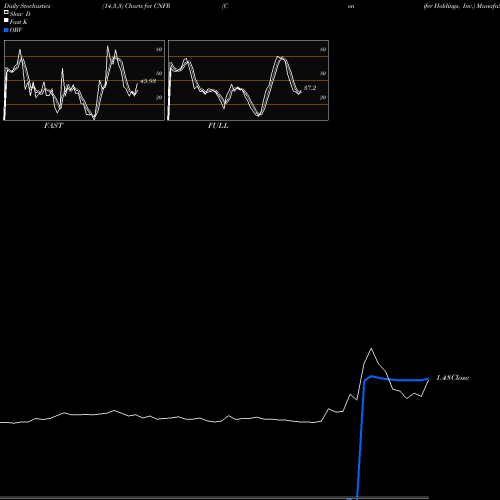Click the 37.2 value in FULL chart
500x500 pixels.
[x=310, y=88]
